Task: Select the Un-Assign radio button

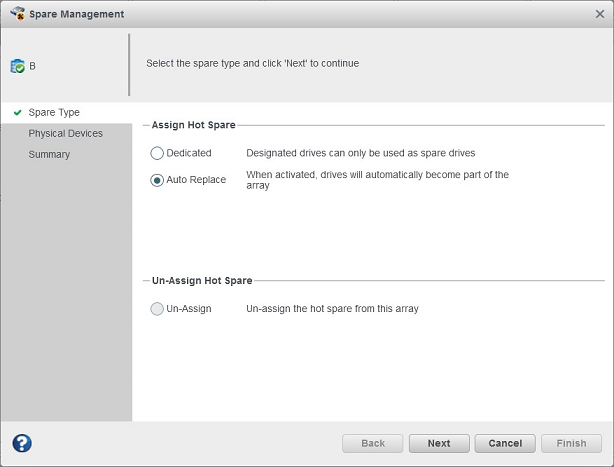Action: (x=157, y=309)
